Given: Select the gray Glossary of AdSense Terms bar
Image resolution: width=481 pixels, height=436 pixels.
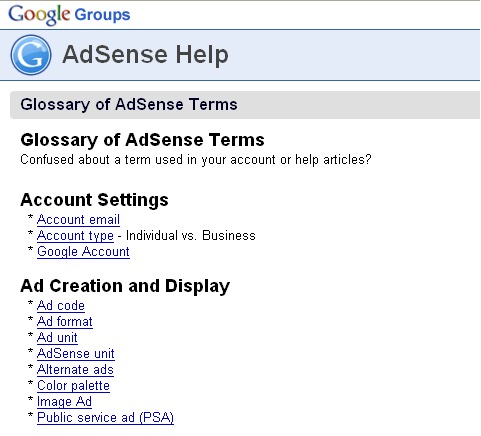Looking at the screenshot, I should (245, 105).
